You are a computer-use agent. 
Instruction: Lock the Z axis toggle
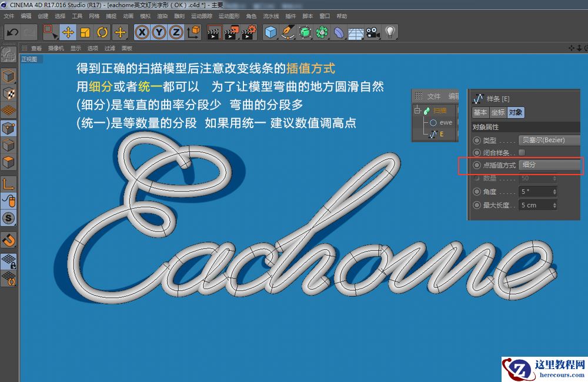point(178,32)
